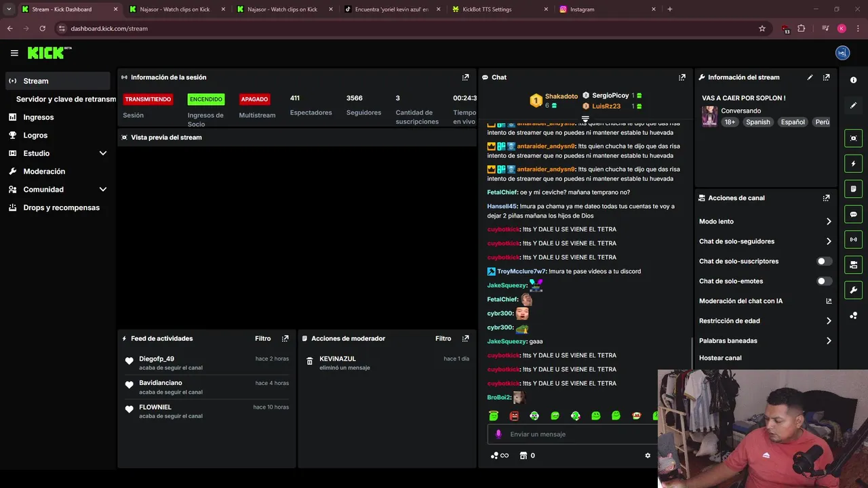Image resolution: width=868 pixels, height=488 pixels.
Task: Open Palabras baneadas options
Action: coord(766,341)
